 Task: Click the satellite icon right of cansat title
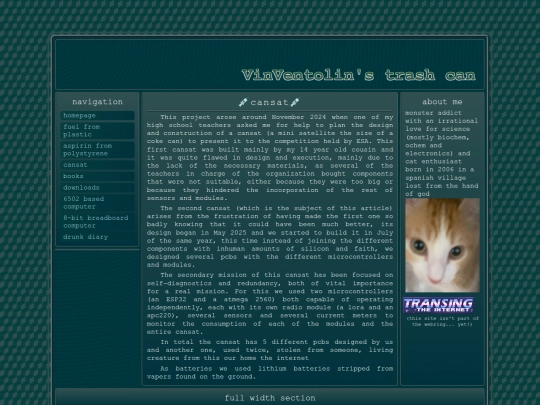tap(295, 102)
